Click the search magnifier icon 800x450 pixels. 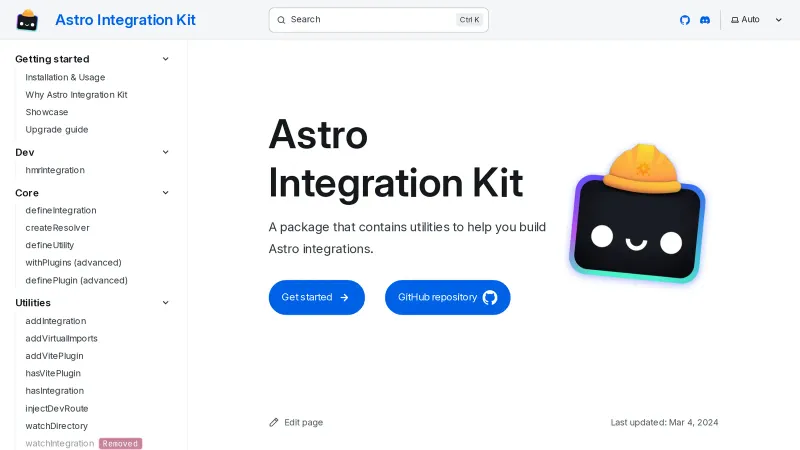tap(281, 20)
